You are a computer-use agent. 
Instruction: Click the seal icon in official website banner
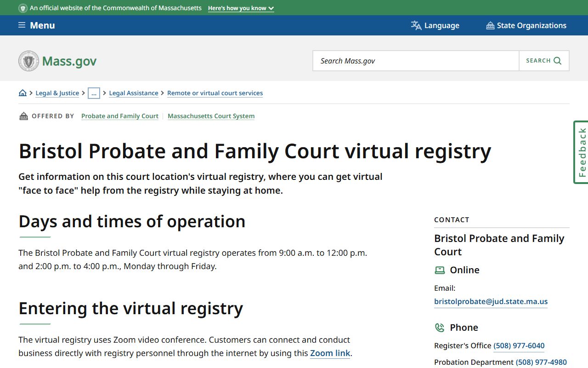pos(23,8)
